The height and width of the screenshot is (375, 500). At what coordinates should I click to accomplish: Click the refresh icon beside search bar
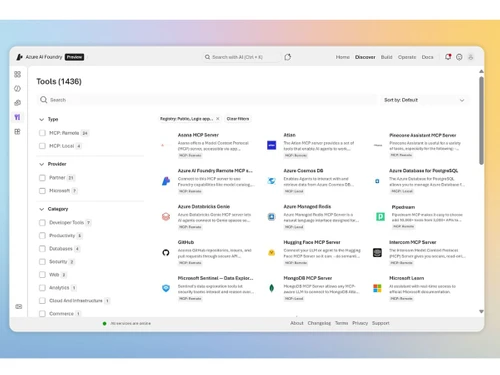[288, 57]
